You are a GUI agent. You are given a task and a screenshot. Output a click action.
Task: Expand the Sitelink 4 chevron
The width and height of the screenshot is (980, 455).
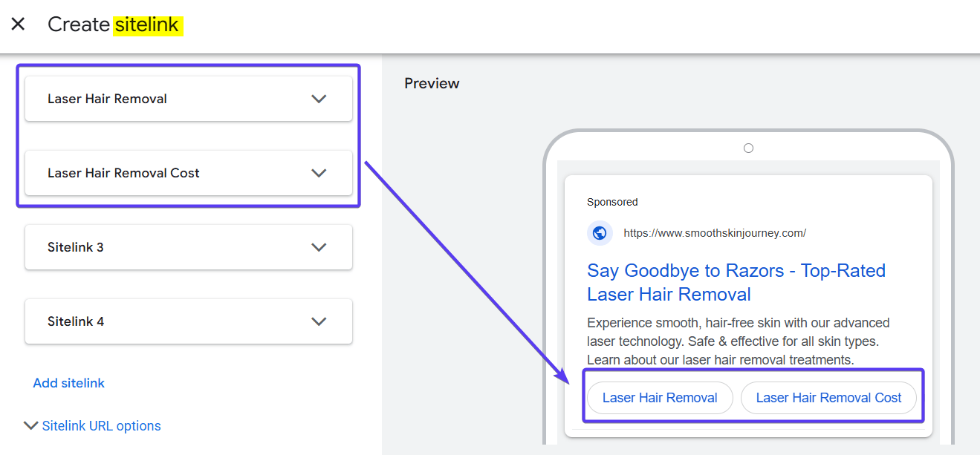[x=319, y=321]
